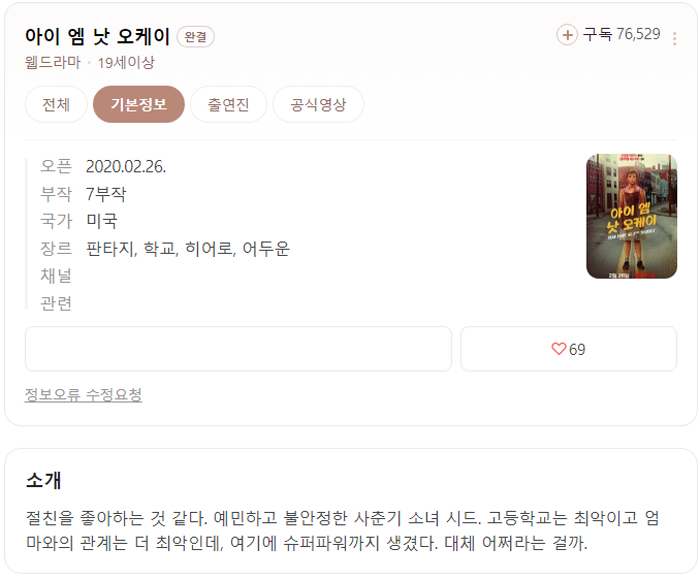Select the 전체 tab
This screenshot has height=579, width=700.
point(56,104)
